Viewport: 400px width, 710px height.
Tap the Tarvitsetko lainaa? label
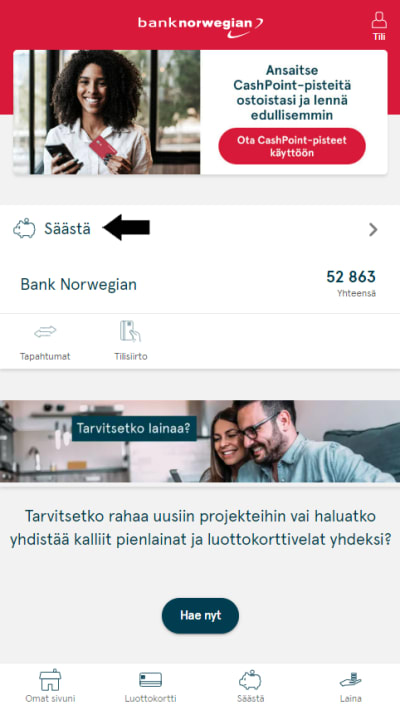click(134, 428)
